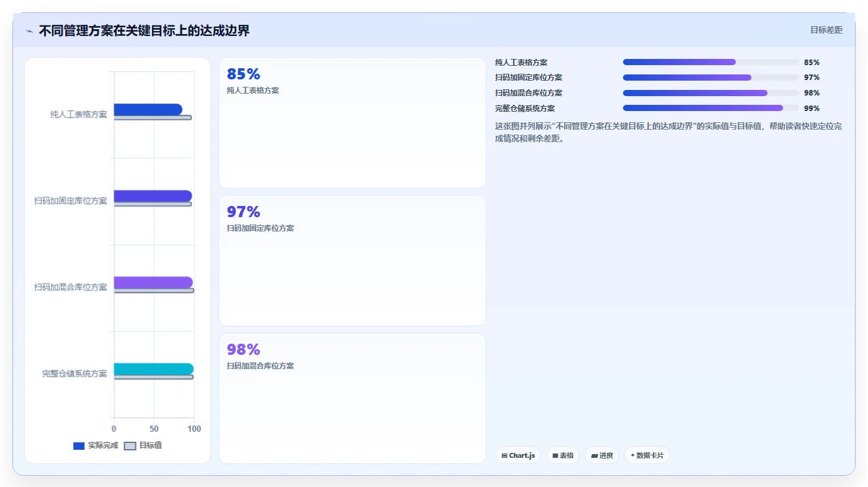Screen dimensions: 868x487
Task: Click the 50 tick on chart axis
Action: 154,429
